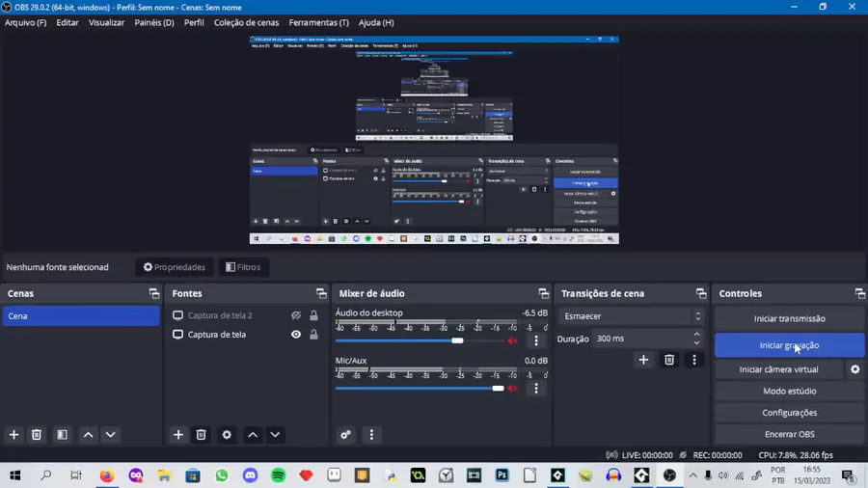Hide Captura de tela source
This screenshot has height=488, width=868.
[296, 335]
